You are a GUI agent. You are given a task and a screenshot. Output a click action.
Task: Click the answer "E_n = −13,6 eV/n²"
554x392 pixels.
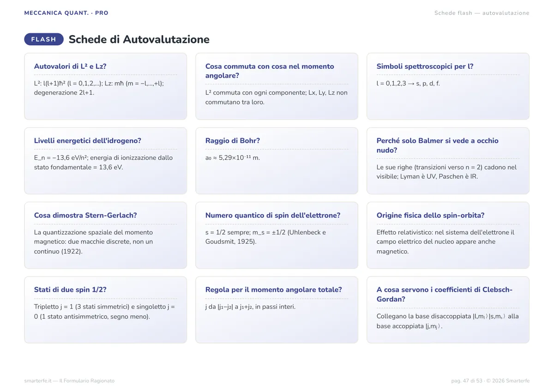(x=103, y=163)
